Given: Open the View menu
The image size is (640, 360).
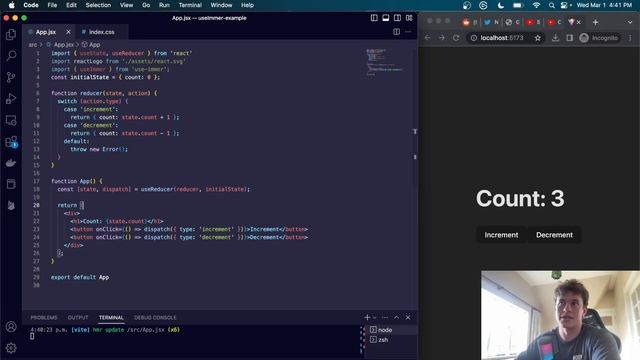Looking at the screenshot, I should tap(126, 5).
